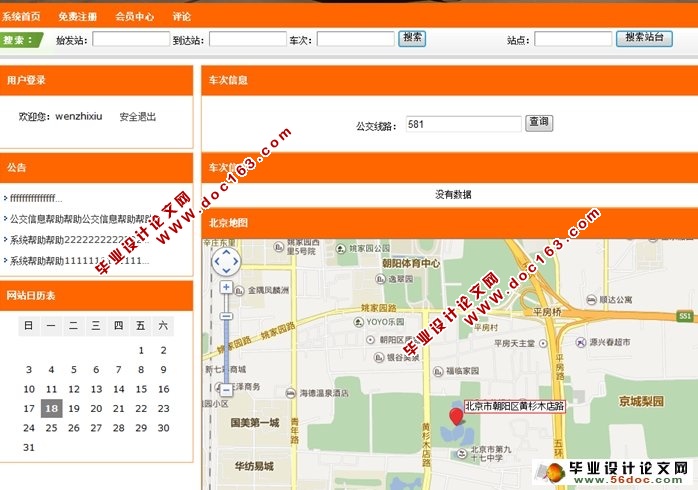Click the 海德温泉酒店 hotel icon on map
This screenshot has width=698, height=490.
click(291, 393)
